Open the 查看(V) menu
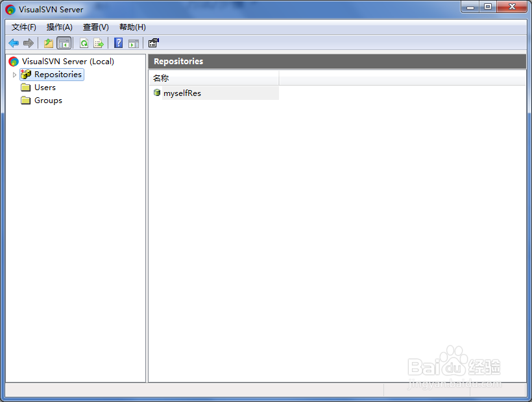This screenshot has width=532, height=402. (x=95, y=27)
